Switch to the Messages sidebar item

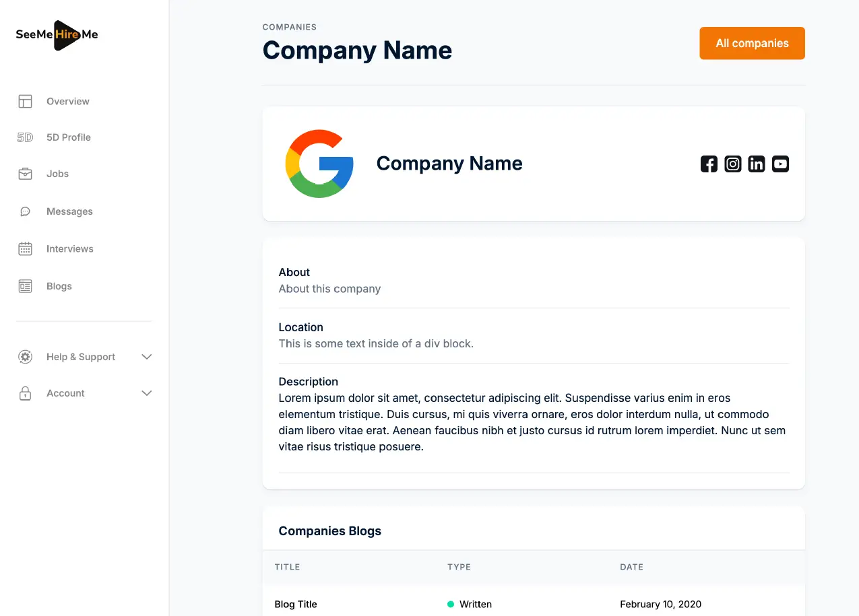(69, 211)
